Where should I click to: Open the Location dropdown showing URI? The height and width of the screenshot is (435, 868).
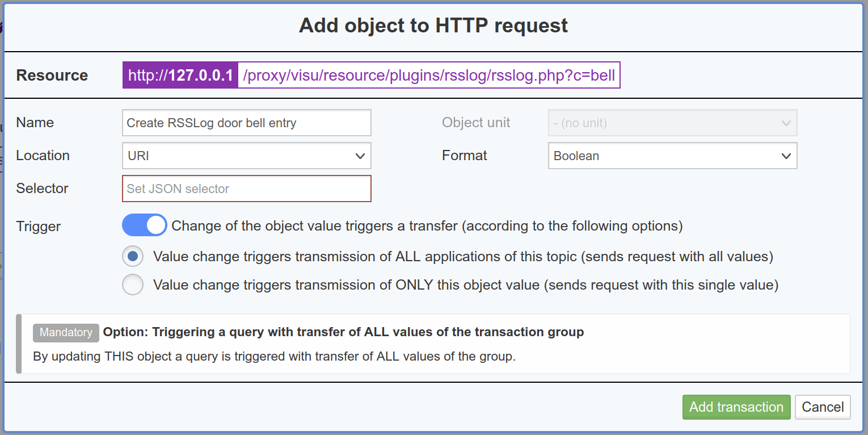[247, 156]
